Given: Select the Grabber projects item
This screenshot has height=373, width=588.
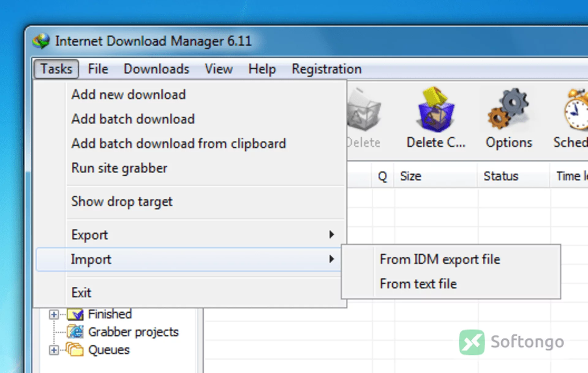Looking at the screenshot, I should point(133,332).
